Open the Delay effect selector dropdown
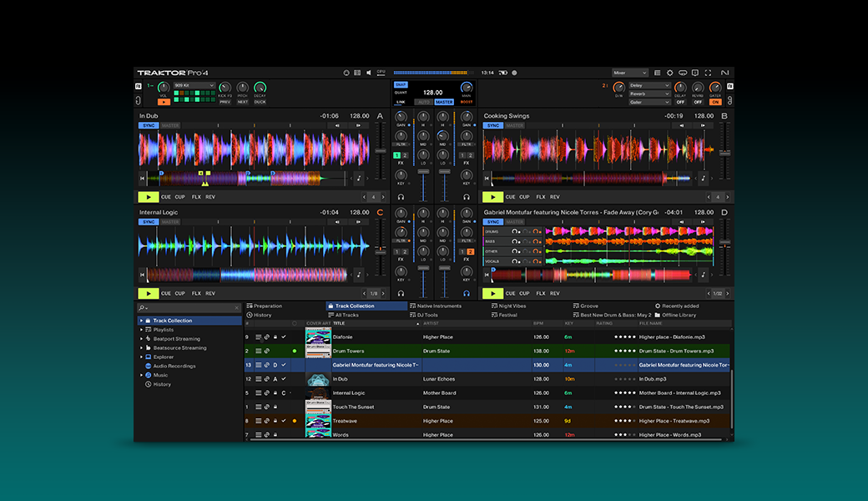The height and width of the screenshot is (501, 868). 650,85
